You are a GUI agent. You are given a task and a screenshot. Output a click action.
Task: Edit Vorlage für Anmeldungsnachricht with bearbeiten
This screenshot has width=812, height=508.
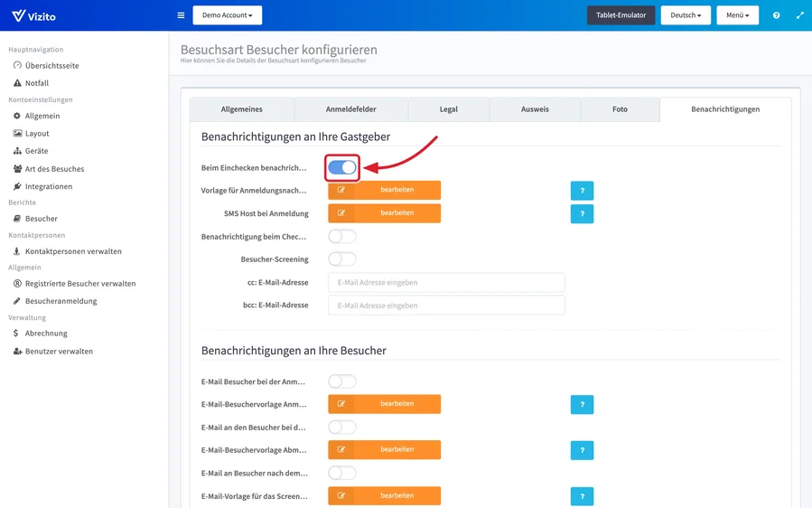coord(384,190)
